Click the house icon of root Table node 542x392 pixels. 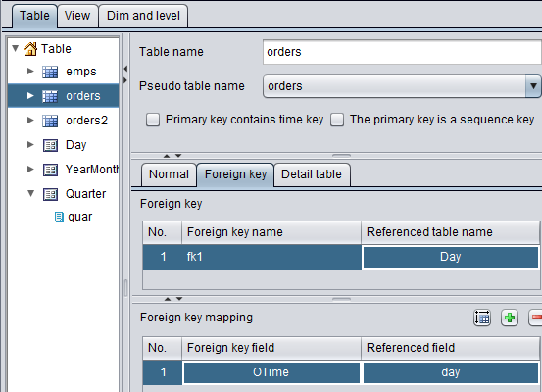click(x=30, y=49)
